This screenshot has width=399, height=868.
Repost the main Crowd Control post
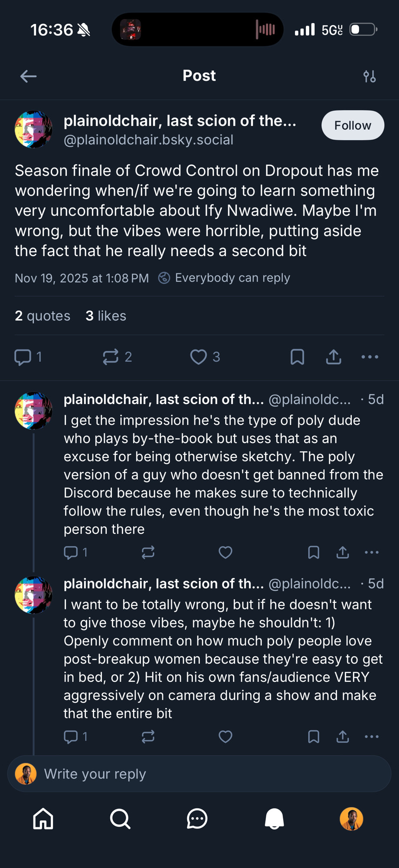click(x=111, y=357)
